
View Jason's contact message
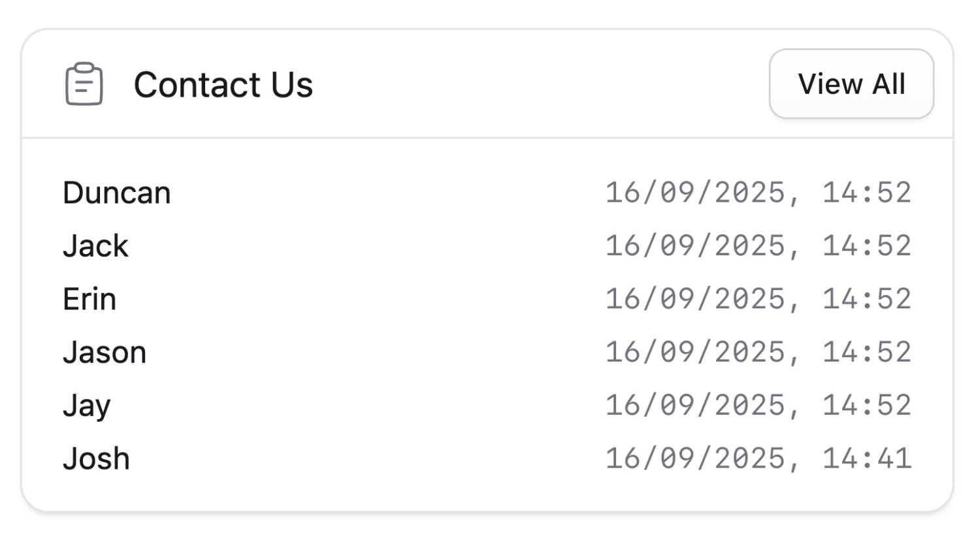point(105,352)
